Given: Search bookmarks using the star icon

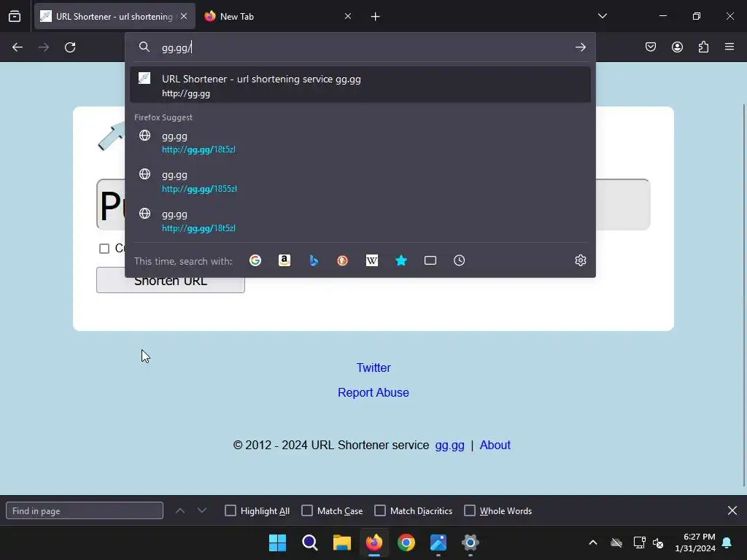Looking at the screenshot, I should pyautogui.click(x=401, y=260).
